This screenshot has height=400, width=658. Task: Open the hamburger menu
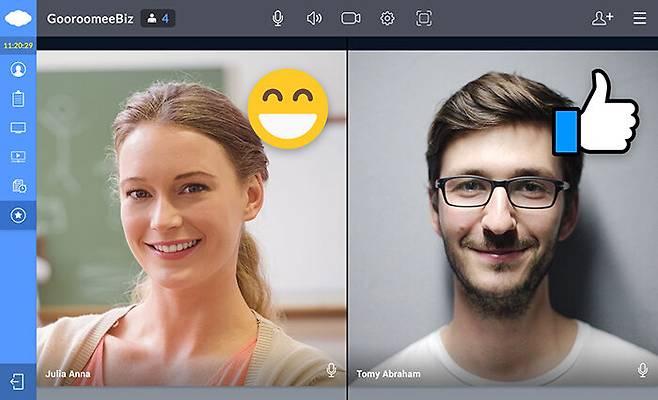click(x=639, y=18)
